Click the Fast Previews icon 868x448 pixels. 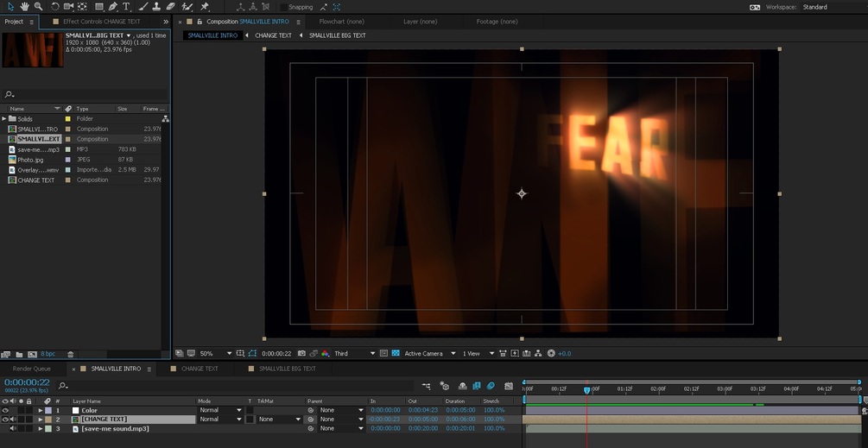coord(514,353)
